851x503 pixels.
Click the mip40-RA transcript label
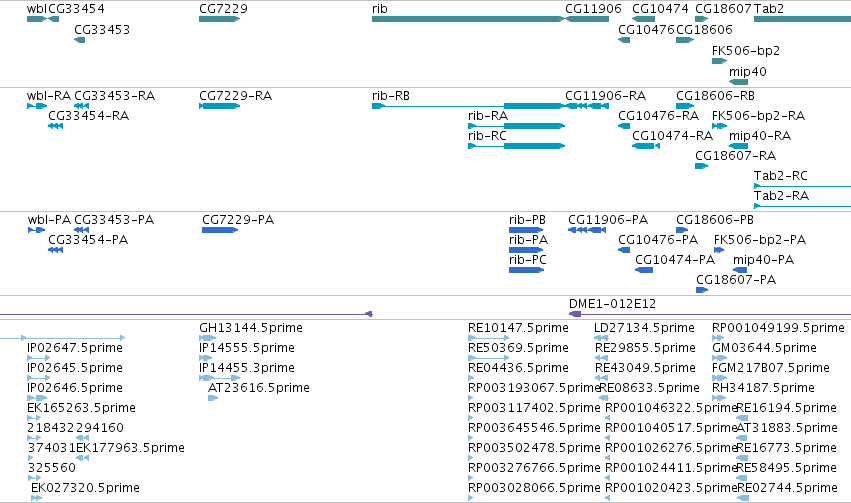pos(760,136)
